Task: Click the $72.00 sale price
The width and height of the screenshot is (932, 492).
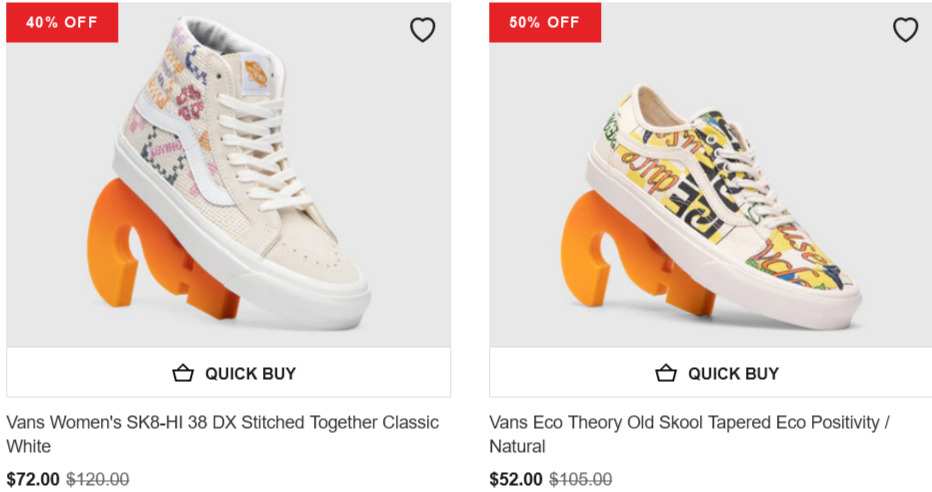Action: point(33,479)
